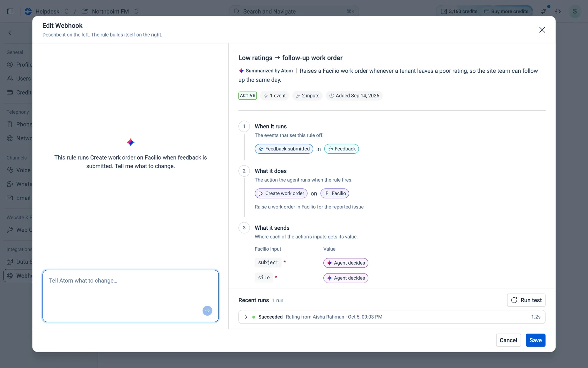Image resolution: width=588 pixels, height=368 pixels.
Task: Click the Credits card icon in sidebar
Action: (x=10, y=92)
